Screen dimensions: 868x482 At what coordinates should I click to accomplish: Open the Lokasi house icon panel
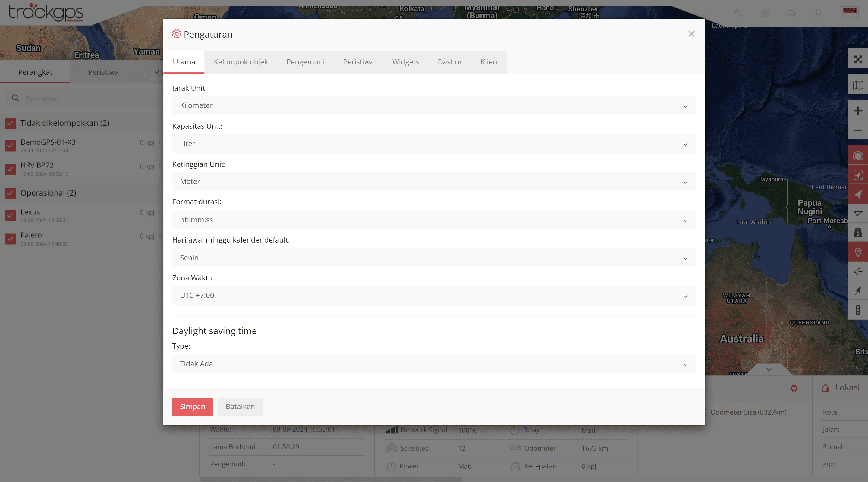(825, 388)
